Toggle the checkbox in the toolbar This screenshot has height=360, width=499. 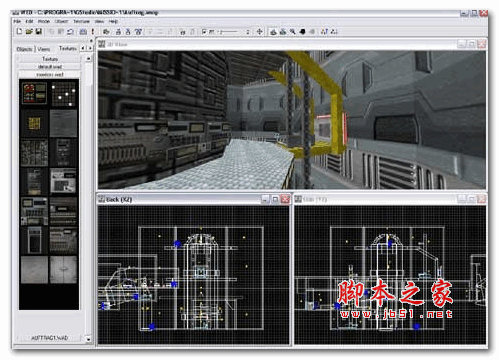tap(204, 32)
